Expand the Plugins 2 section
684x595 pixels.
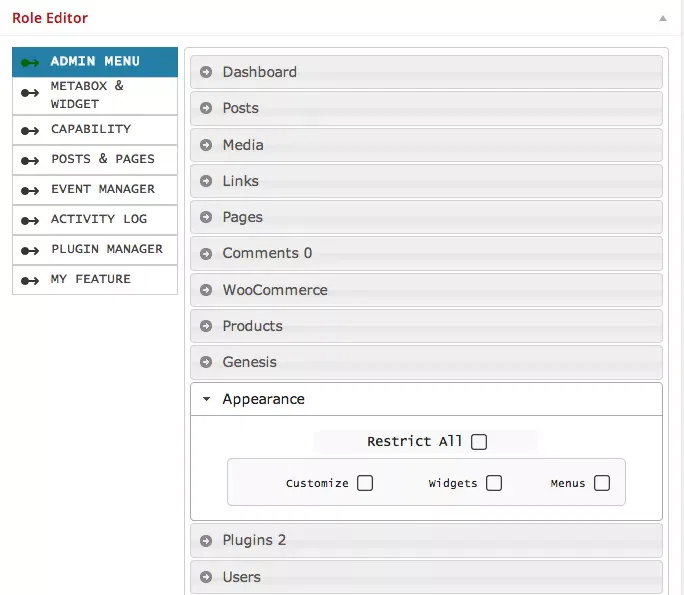(x=426, y=541)
